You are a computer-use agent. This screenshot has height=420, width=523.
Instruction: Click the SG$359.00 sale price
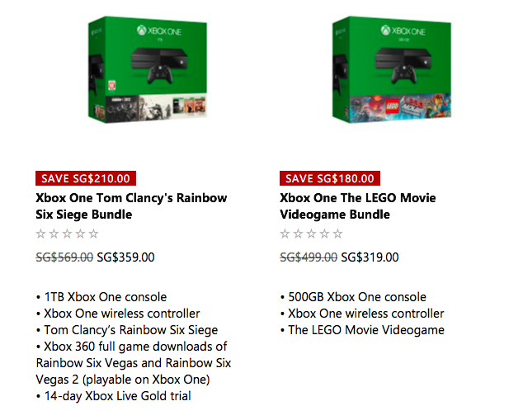[x=125, y=257]
